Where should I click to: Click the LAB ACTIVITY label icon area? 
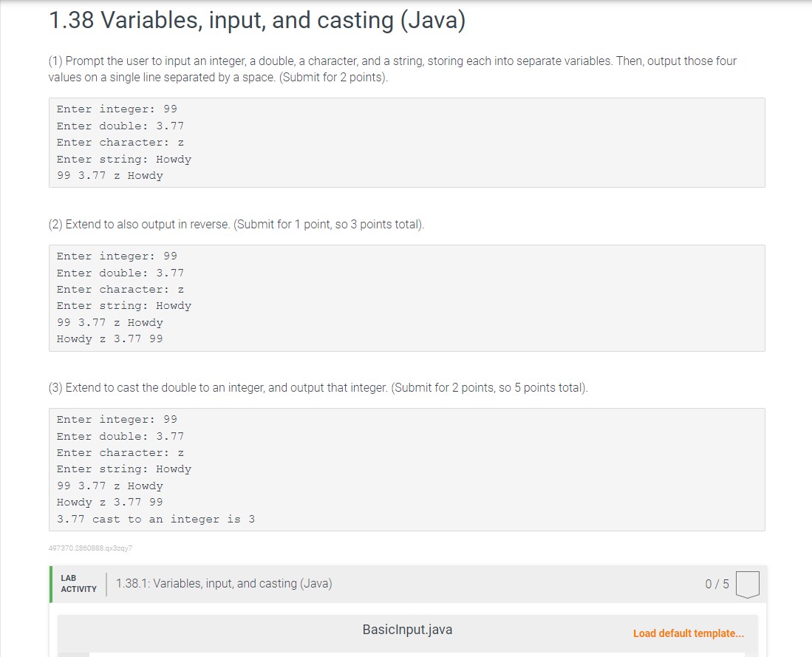point(77,583)
